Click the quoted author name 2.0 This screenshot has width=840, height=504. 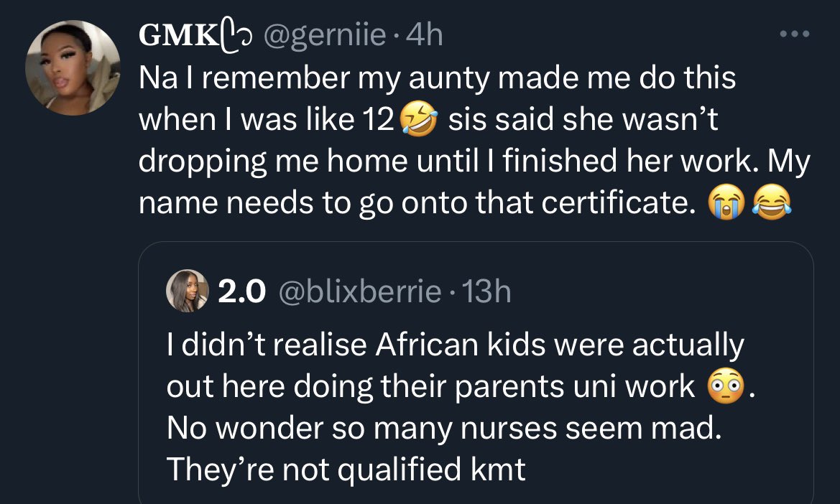tap(241, 291)
